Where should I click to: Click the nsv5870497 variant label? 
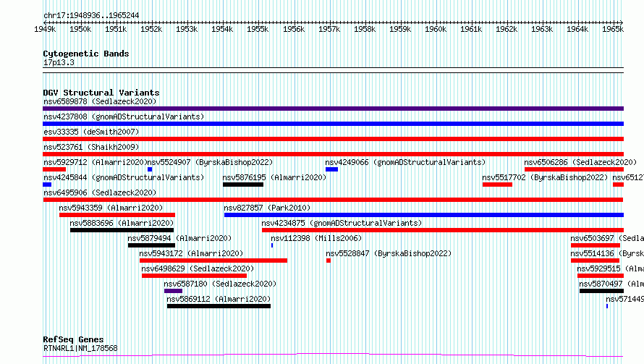point(611,284)
